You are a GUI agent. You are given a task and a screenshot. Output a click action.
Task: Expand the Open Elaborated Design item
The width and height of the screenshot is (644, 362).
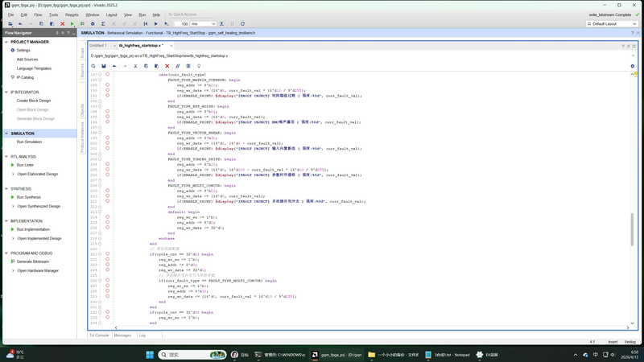tap(13, 174)
